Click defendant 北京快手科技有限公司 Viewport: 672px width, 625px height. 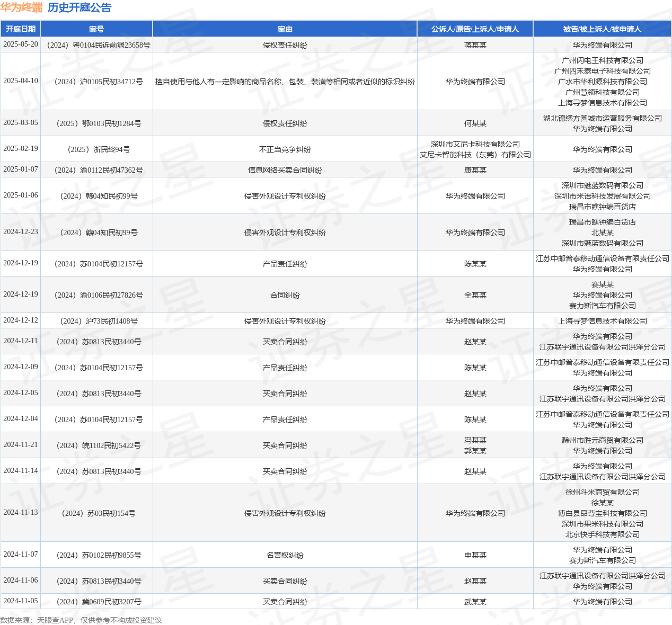(x=603, y=534)
